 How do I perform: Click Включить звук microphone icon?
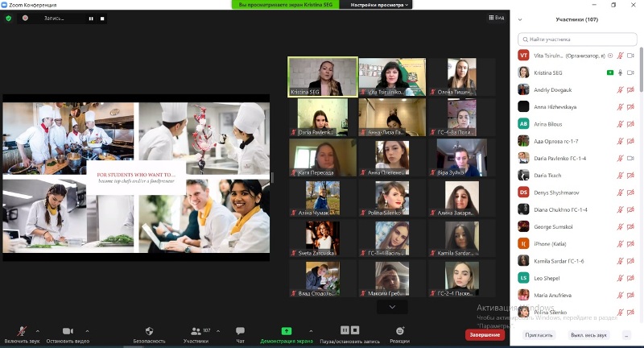click(x=22, y=331)
